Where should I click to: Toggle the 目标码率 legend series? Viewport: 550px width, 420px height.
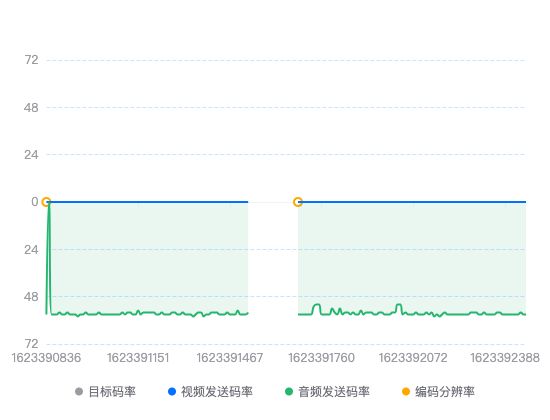(x=106, y=392)
